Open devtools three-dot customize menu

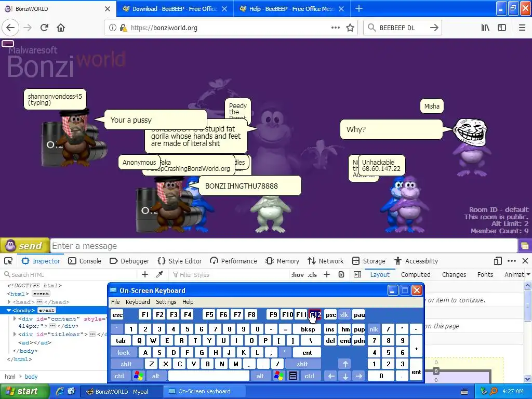tap(512, 261)
